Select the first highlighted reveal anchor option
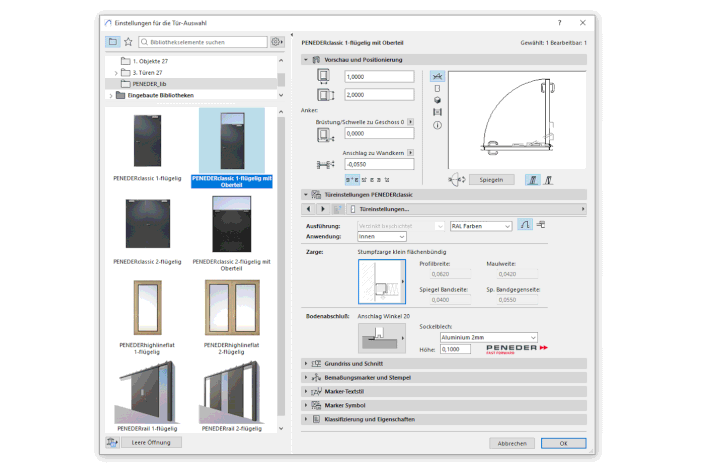 (352, 180)
